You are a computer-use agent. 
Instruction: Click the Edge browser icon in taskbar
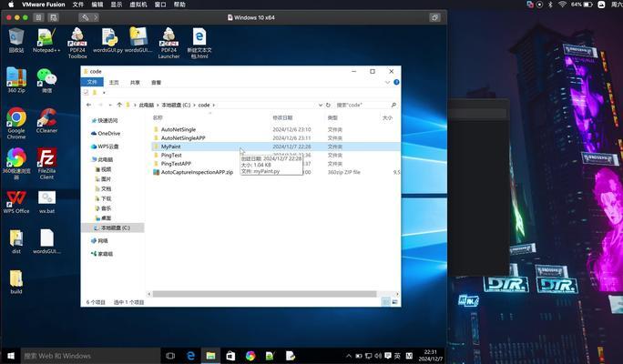pos(191,356)
